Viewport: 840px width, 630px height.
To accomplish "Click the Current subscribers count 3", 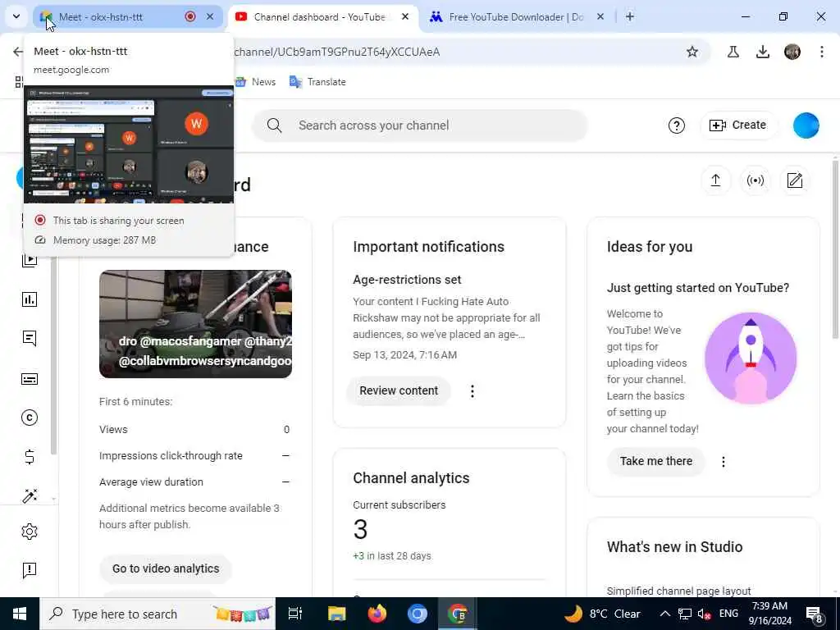I will 360,530.
